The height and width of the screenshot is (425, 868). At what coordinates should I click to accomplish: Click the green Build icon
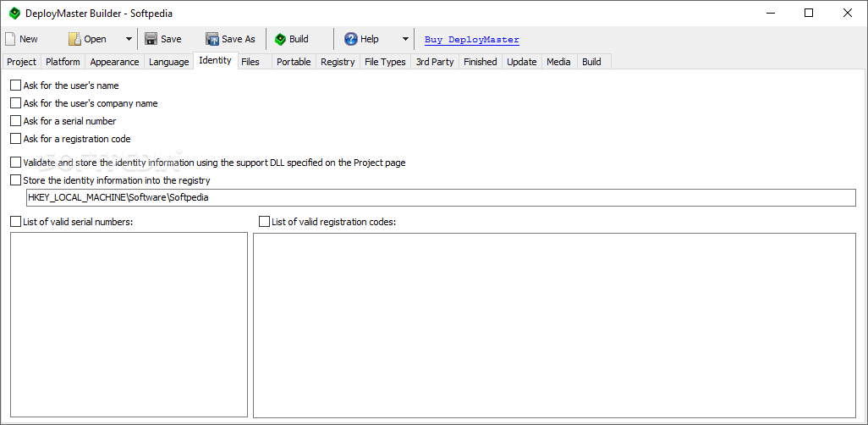[x=281, y=39]
